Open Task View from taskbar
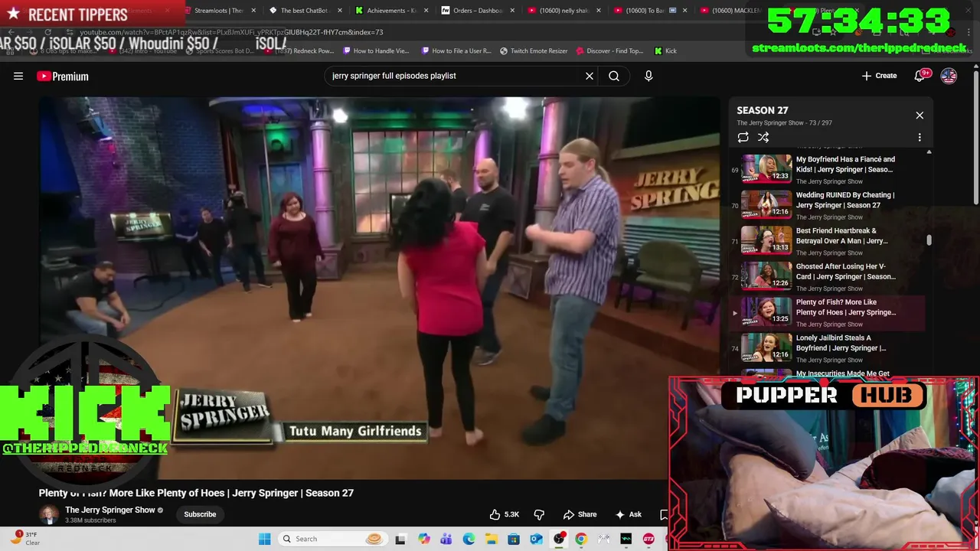This screenshot has width=980, height=551. coord(400,539)
